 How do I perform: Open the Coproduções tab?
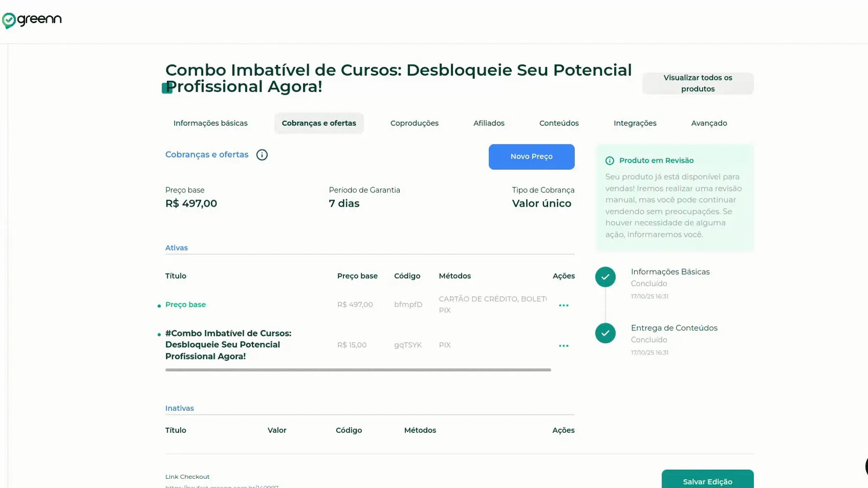tap(415, 123)
